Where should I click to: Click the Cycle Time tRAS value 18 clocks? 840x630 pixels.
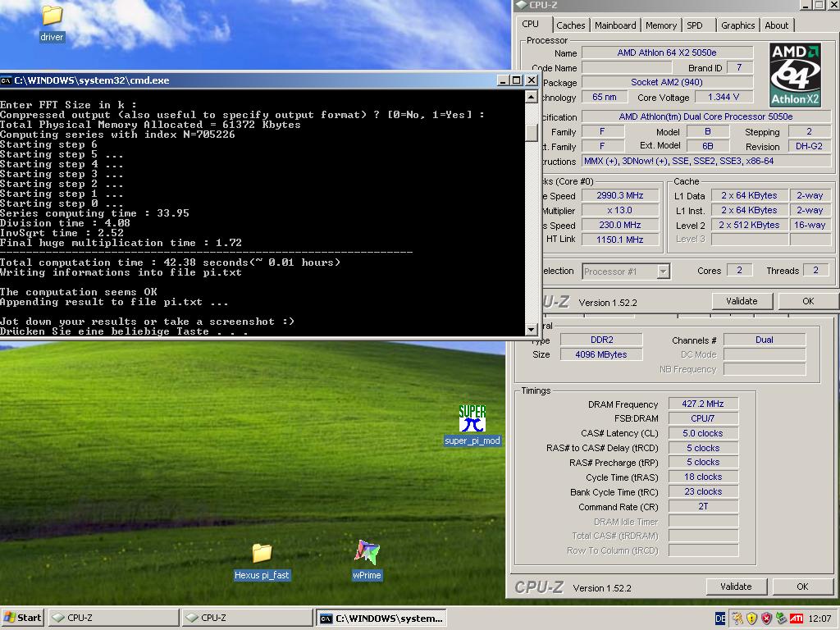703,477
